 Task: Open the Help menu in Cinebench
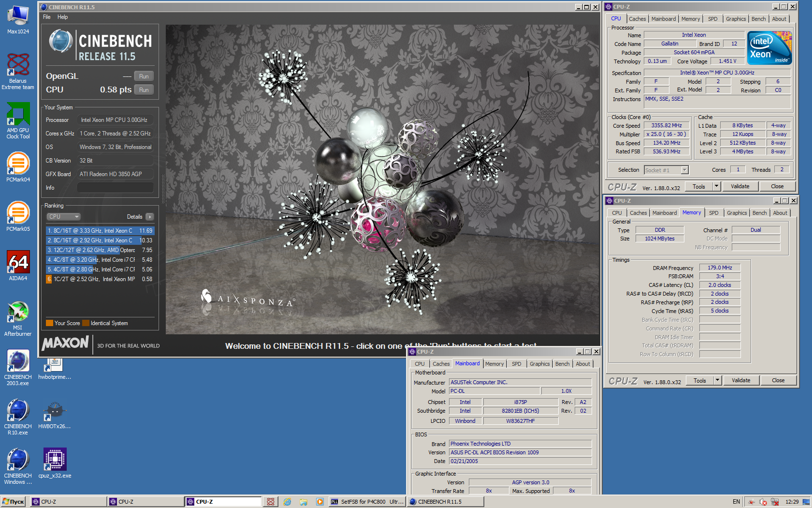point(63,17)
